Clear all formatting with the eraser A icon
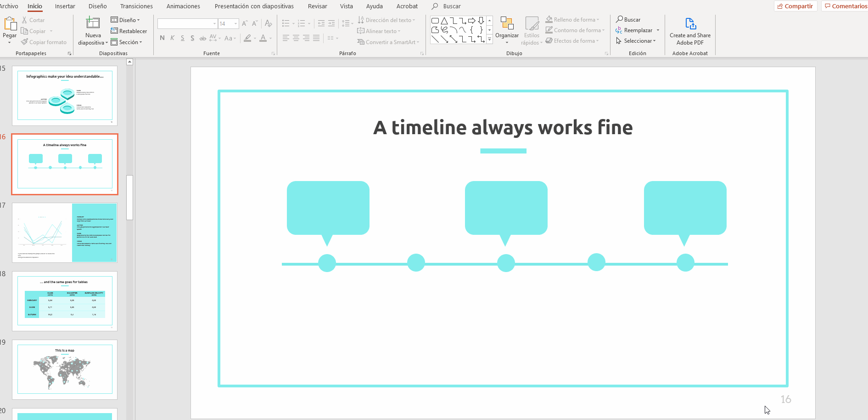 269,23
